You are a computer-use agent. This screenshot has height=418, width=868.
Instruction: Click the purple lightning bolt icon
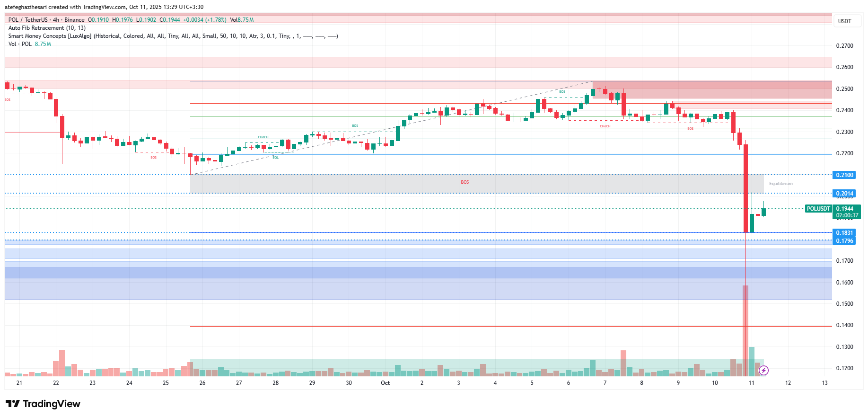[x=763, y=370]
